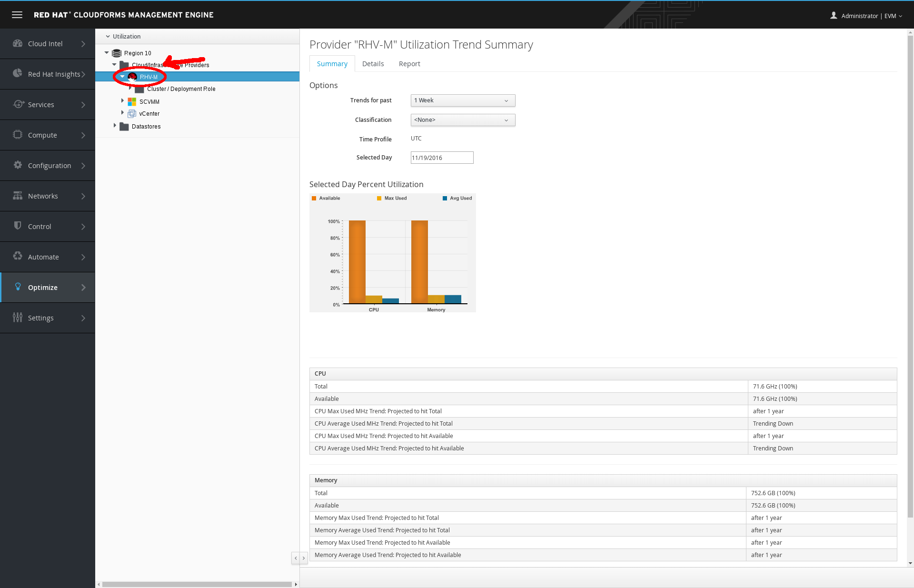The width and height of the screenshot is (914, 588).
Task: Click the tree panel horizontal scrollbar
Action: [x=197, y=584]
